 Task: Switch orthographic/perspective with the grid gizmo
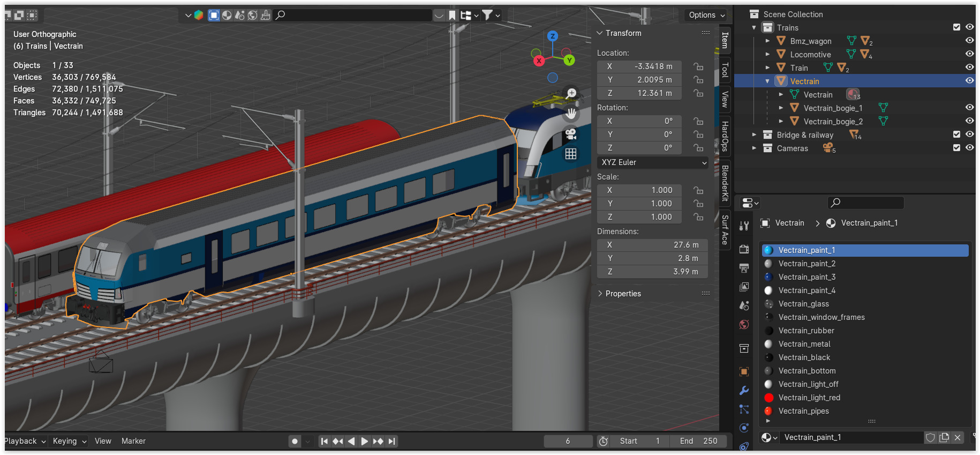[571, 154]
